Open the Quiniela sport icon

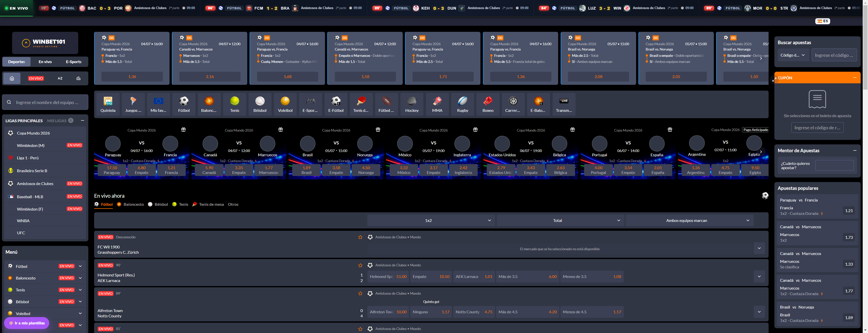coord(108,104)
